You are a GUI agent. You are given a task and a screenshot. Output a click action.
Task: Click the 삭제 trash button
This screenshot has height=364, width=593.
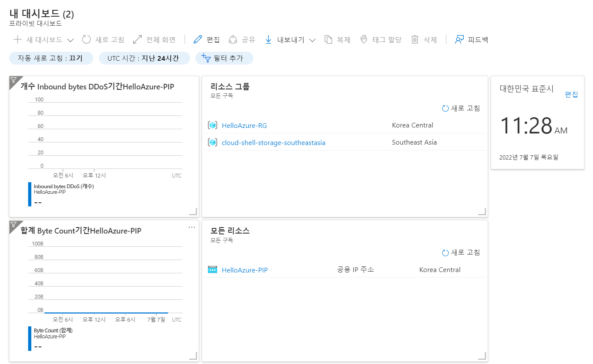tap(424, 40)
